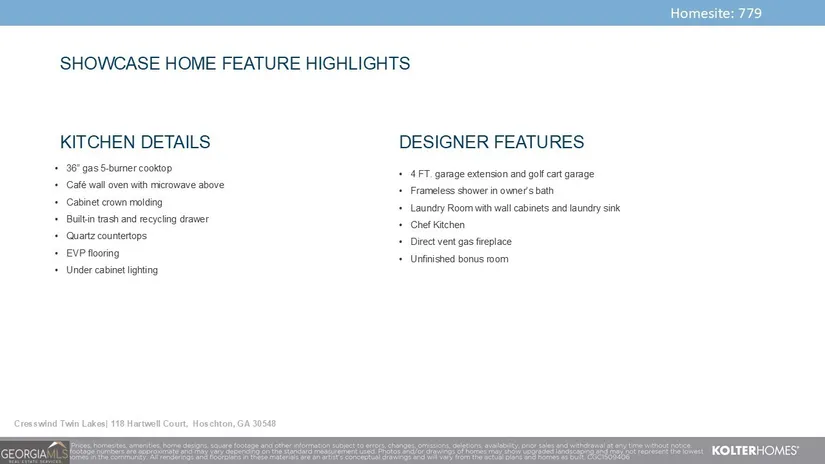Select the Chef Kitchen bullet
This screenshot has width=825, height=464.
[437, 225]
